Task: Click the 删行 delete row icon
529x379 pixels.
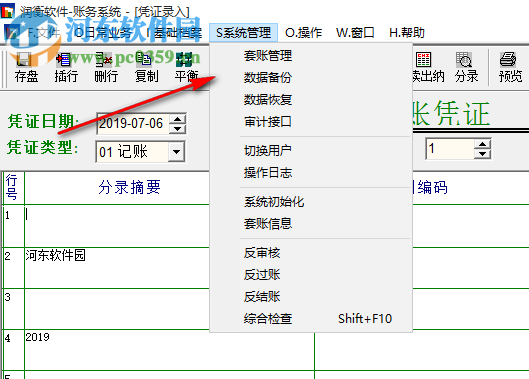Action: click(x=106, y=68)
